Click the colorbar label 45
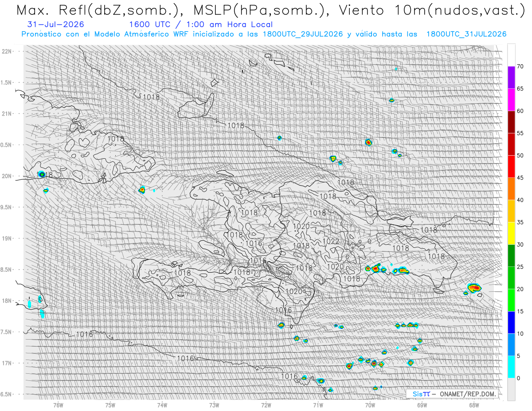This screenshot has width=532, height=411. tap(520, 178)
